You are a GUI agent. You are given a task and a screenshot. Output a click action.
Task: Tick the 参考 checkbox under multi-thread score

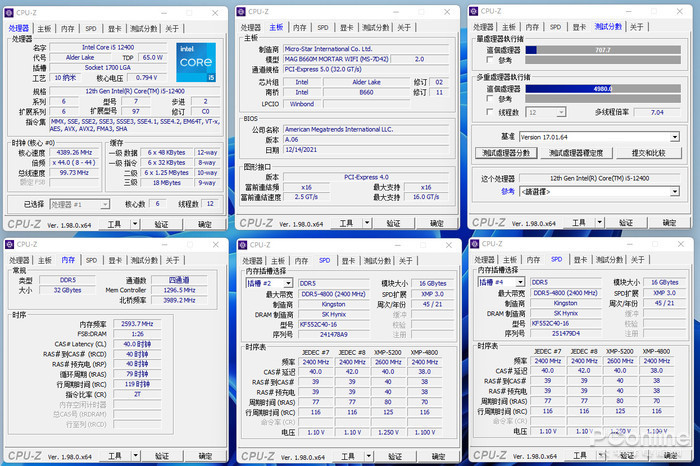click(489, 98)
